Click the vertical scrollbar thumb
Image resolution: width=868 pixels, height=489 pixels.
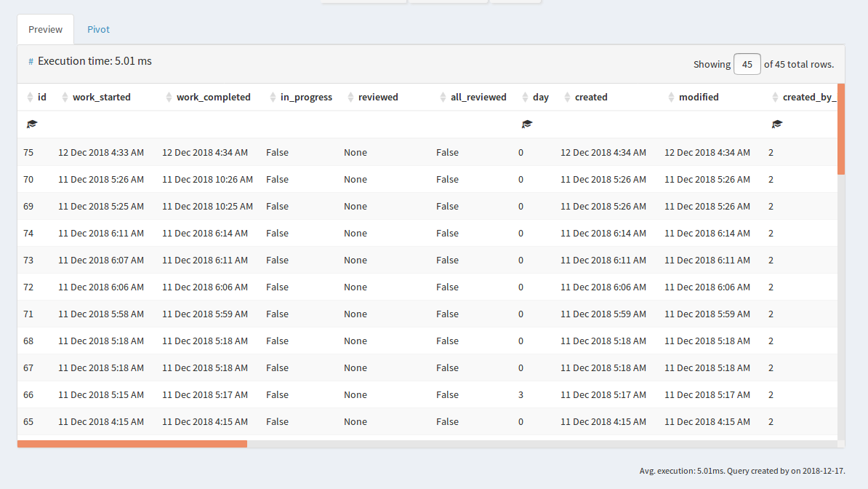[841, 130]
